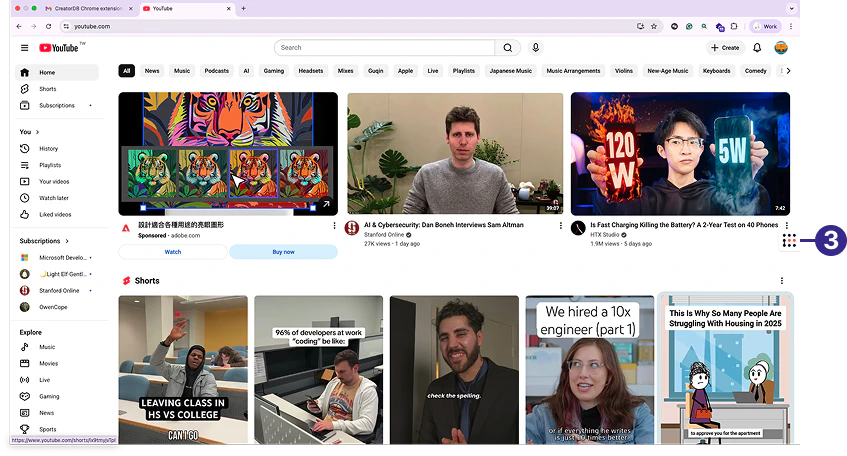Open the Struggling With Housing in 2025 short
The width and height of the screenshot is (847, 456).
click(725, 370)
